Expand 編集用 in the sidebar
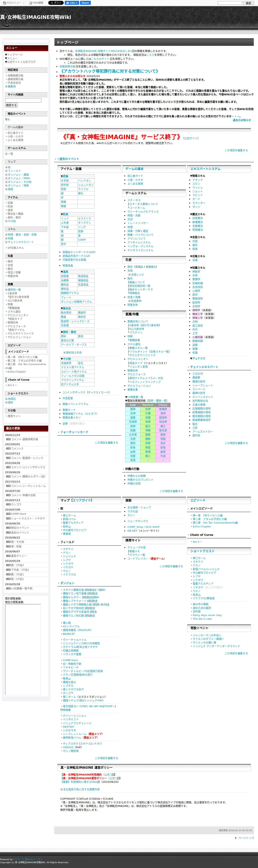Viewport: 258px width, 868px height. pyautogui.click(x=6, y=87)
